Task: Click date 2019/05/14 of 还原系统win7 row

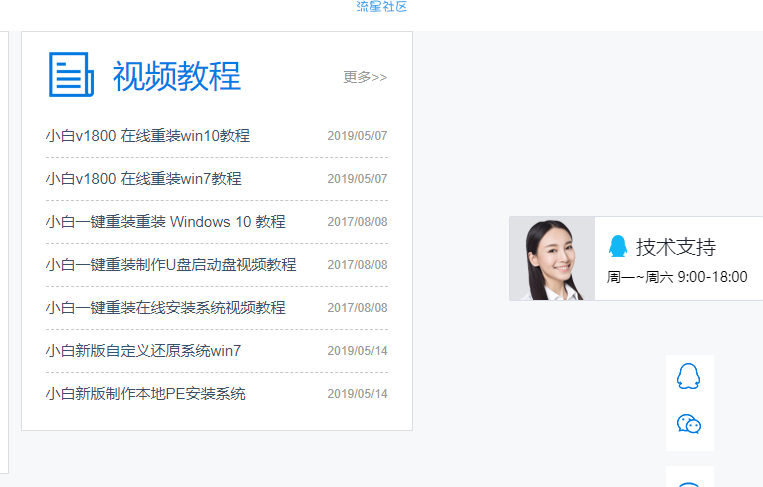Action: click(x=357, y=351)
